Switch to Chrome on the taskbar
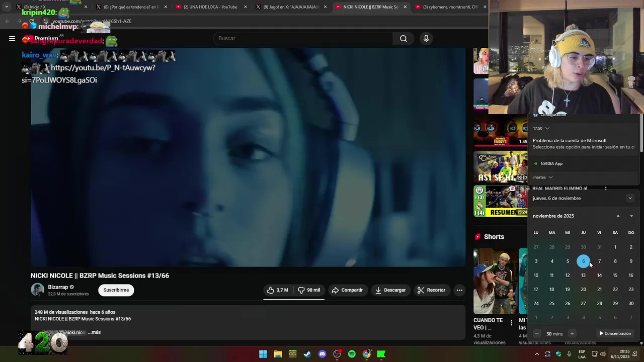 click(x=367, y=354)
